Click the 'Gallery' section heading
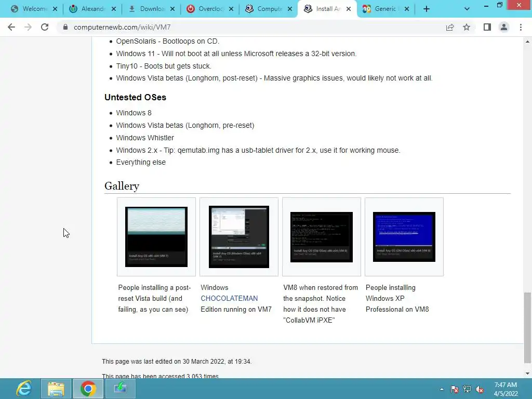This screenshot has width=532, height=399. 122,186
